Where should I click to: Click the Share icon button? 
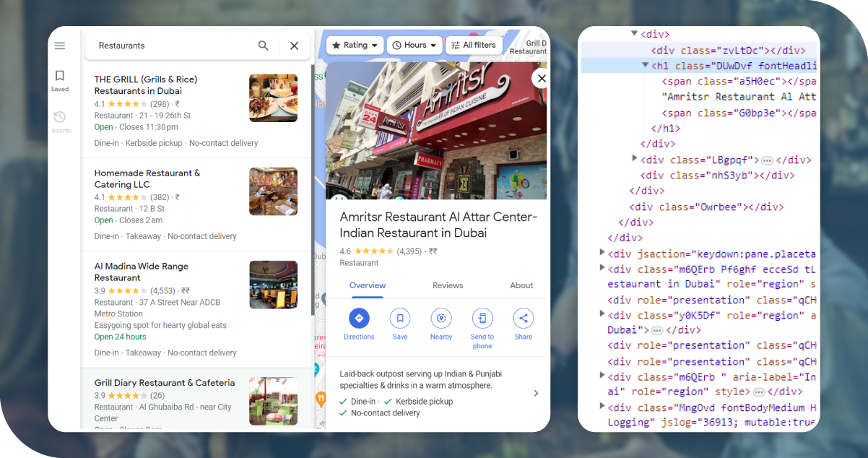point(524,319)
